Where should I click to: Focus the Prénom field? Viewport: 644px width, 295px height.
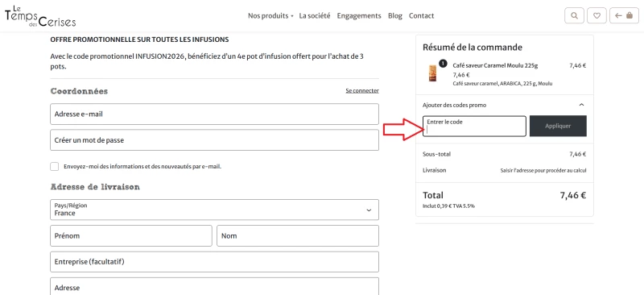click(131, 235)
